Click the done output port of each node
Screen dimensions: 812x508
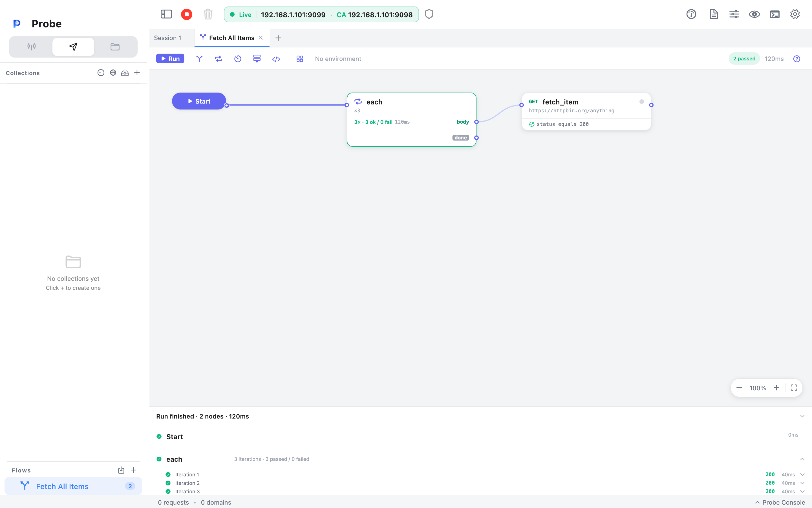[x=476, y=138]
